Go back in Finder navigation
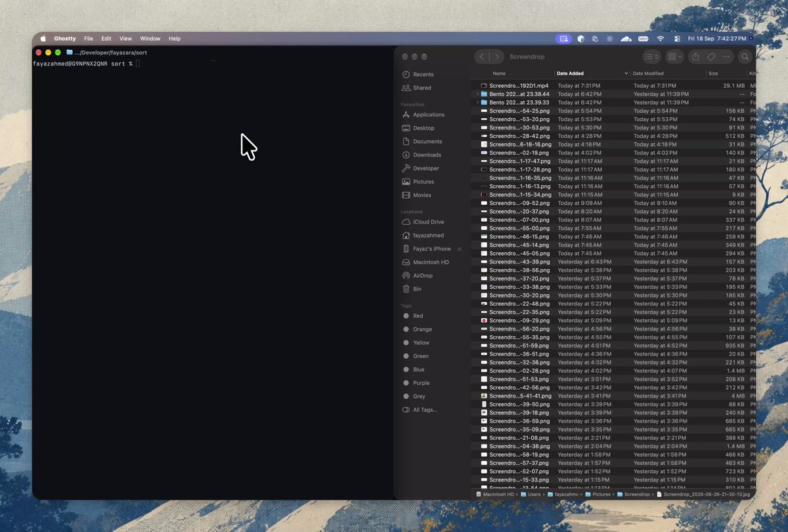Screen dimensions: 788x532 click(482, 56)
